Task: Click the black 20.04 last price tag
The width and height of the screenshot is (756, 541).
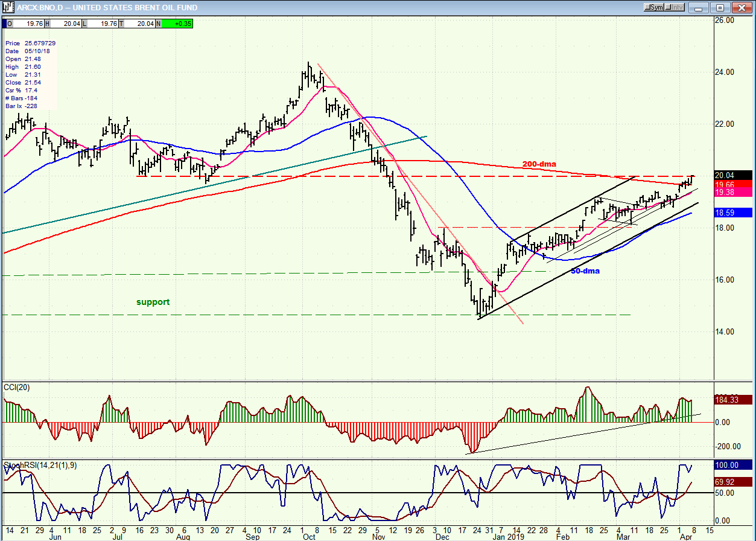Action: (x=734, y=175)
